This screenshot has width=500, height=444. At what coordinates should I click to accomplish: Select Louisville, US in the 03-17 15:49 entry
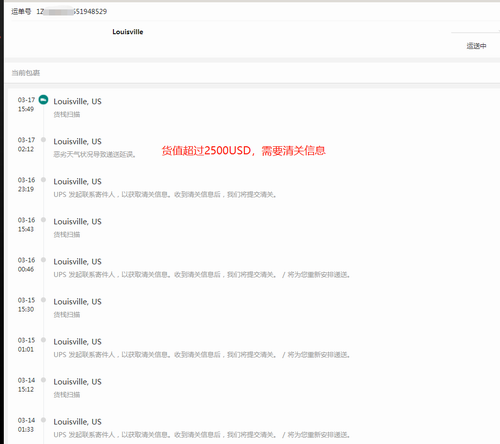77,101
